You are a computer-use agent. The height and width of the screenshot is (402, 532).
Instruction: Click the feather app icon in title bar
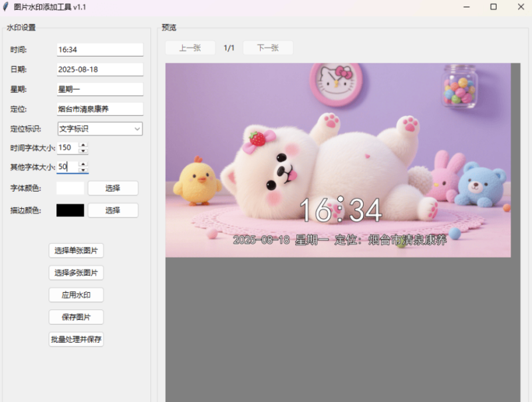click(6, 7)
